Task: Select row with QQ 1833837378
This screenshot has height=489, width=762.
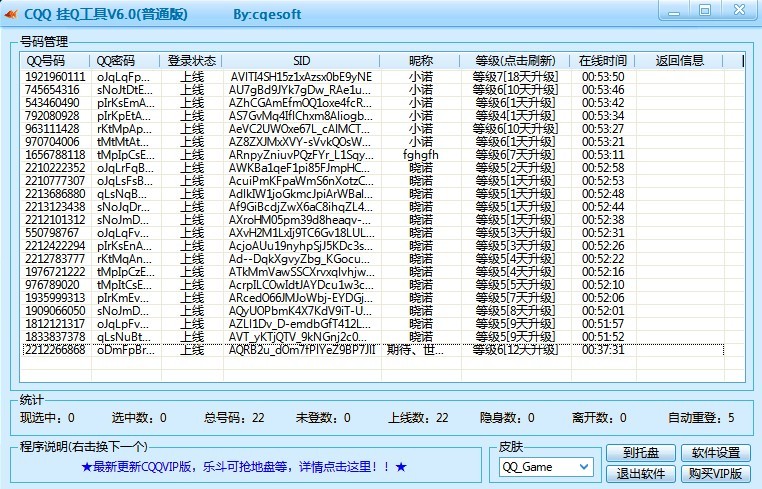Action: 373,337
